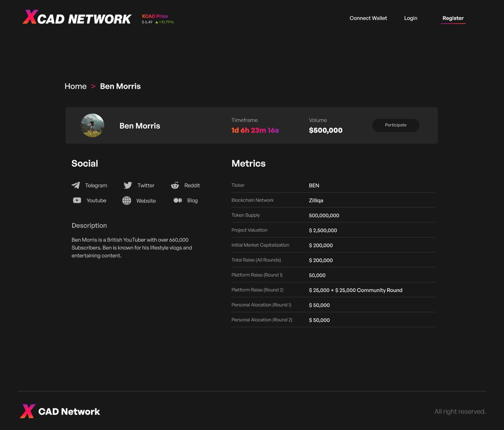Click the Website link label

146,201
